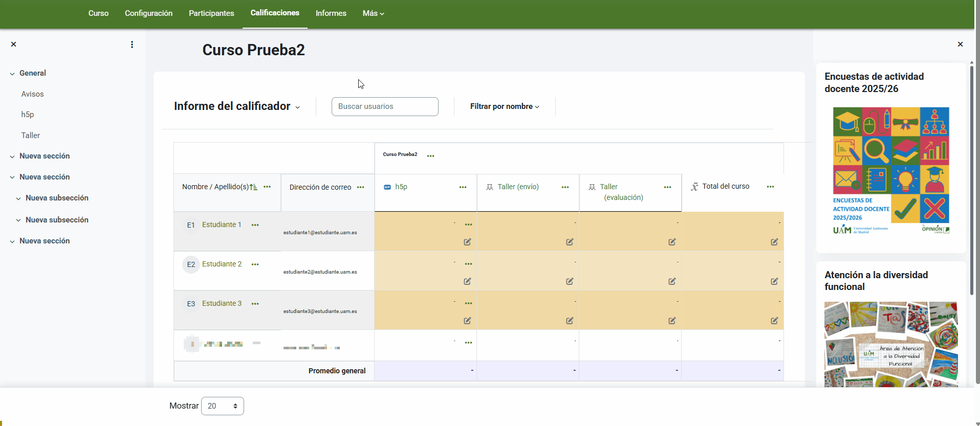The image size is (980, 426).
Task: Open Nombre / Apellido(s) column actions menu
Action: coord(267,187)
